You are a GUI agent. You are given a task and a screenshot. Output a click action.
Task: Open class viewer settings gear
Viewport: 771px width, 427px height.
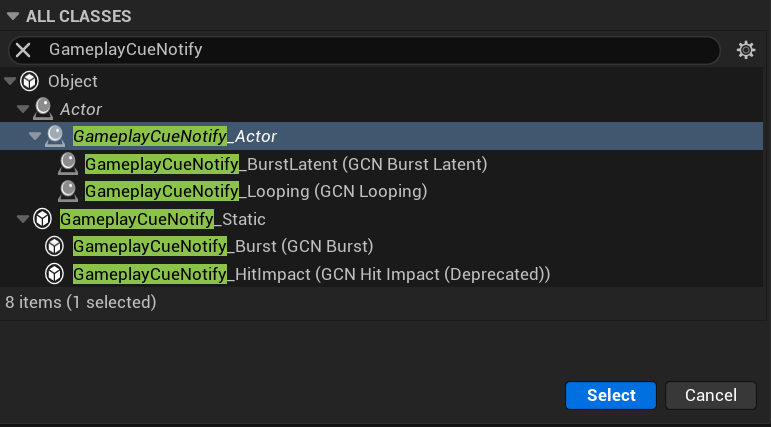pyautogui.click(x=746, y=50)
